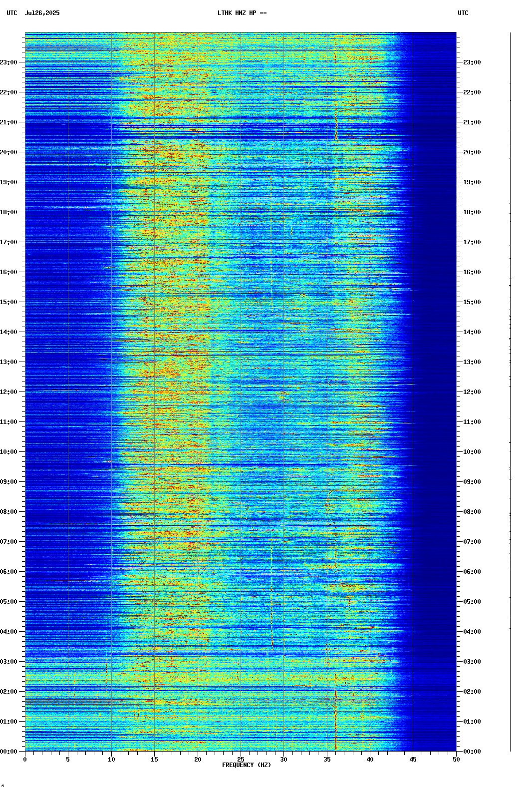Click the 13:00 label on left axis
The height and width of the screenshot is (791, 532).
(x=8, y=362)
